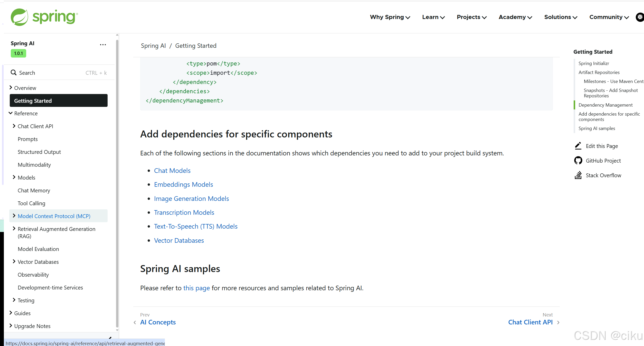Image resolution: width=644 pixels, height=346 pixels.
Task: Click the next page arrow icon
Action: [558, 322]
